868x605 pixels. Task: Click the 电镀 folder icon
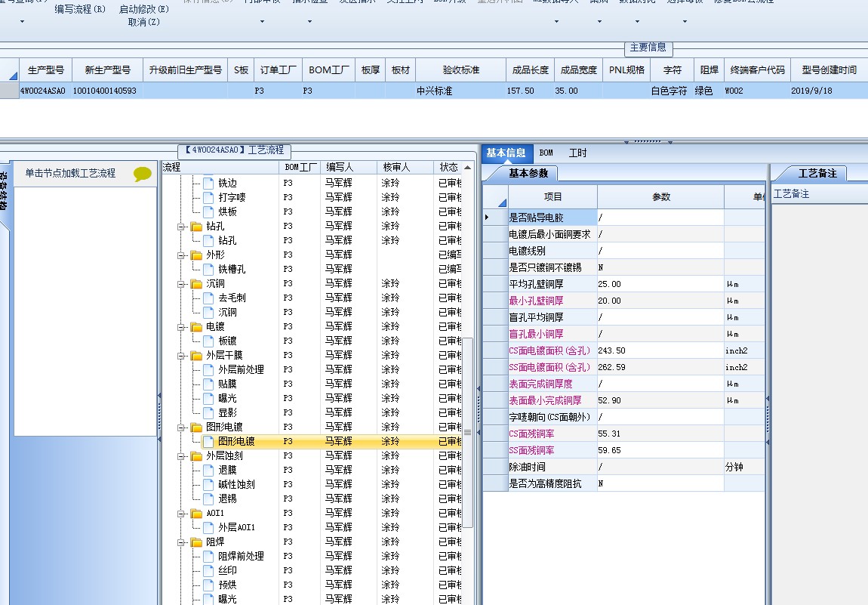point(196,327)
